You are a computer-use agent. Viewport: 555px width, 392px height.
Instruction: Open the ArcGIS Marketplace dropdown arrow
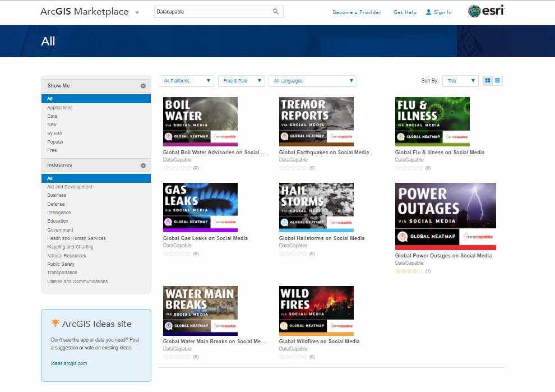137,13
